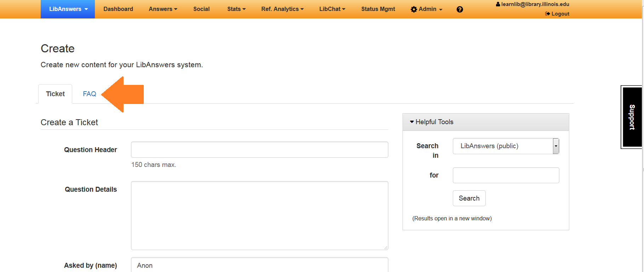Open the Social menu item
The height and width of the screenshot is (272, 644).
pyautogui.click(x=201, y=9)
